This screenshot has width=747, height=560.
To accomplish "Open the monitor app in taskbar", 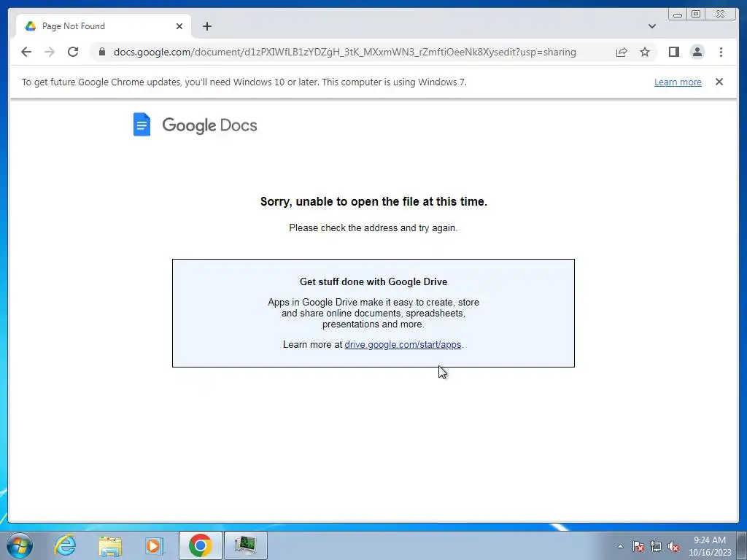I will coord(245,545).
